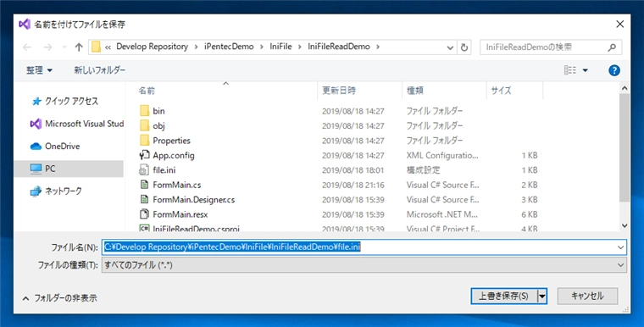Click the bin folder icon
This screenshot has height=327, width=644.
coord(145,111)
